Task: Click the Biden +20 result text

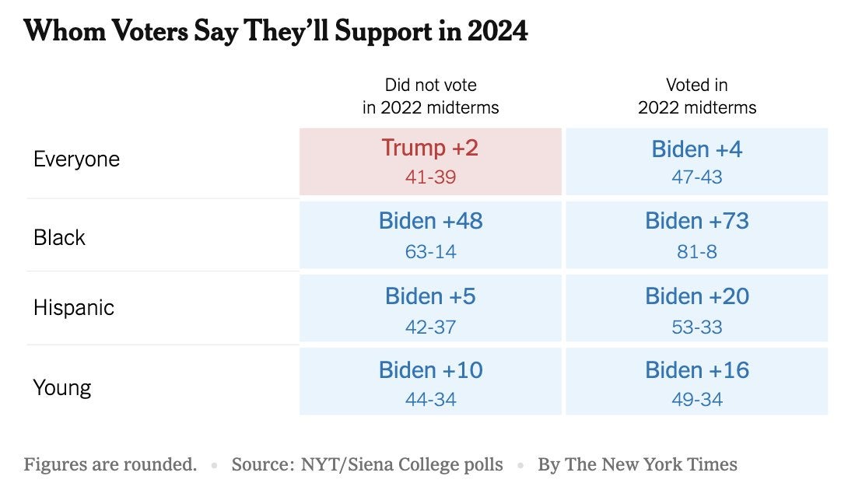Action: click(697, 296)
